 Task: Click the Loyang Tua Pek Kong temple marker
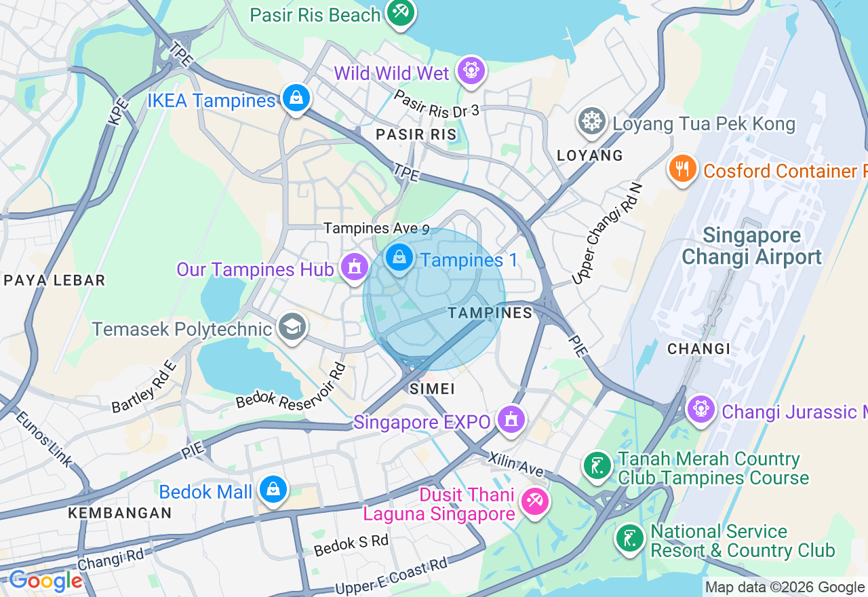pos(592,122)
